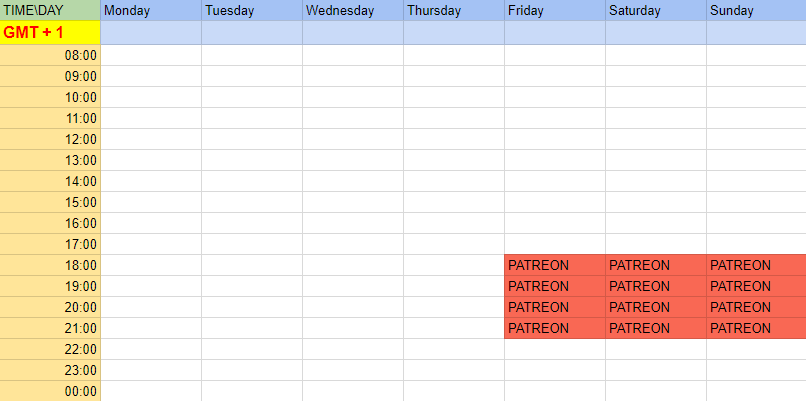Select the 12:00 time row label
Screen dimensions: 806x401
point(50,139)
